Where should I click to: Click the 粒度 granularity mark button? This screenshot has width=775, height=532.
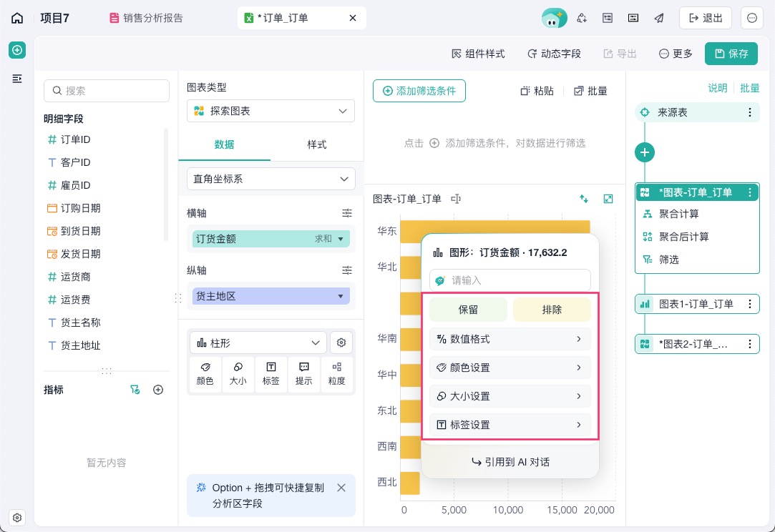336,374
